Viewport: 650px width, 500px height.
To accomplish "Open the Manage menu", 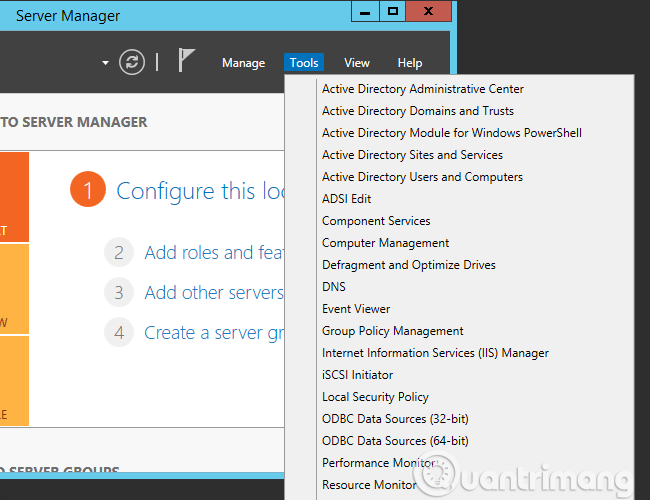I will click(x=243, y=63).
